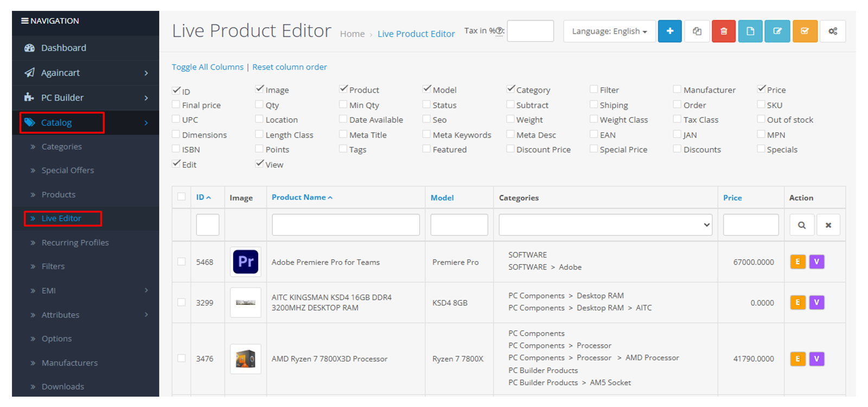The image size is (868, 407).
Task: Open AMD Ryzen 7 processor thumbnail
Action: (x=246, y=359)
